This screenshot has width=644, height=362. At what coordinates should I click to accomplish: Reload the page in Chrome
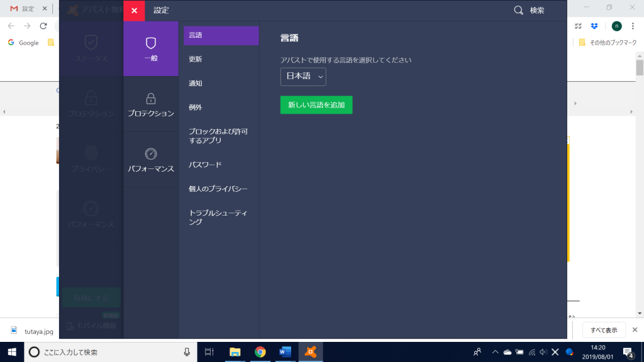43,26
